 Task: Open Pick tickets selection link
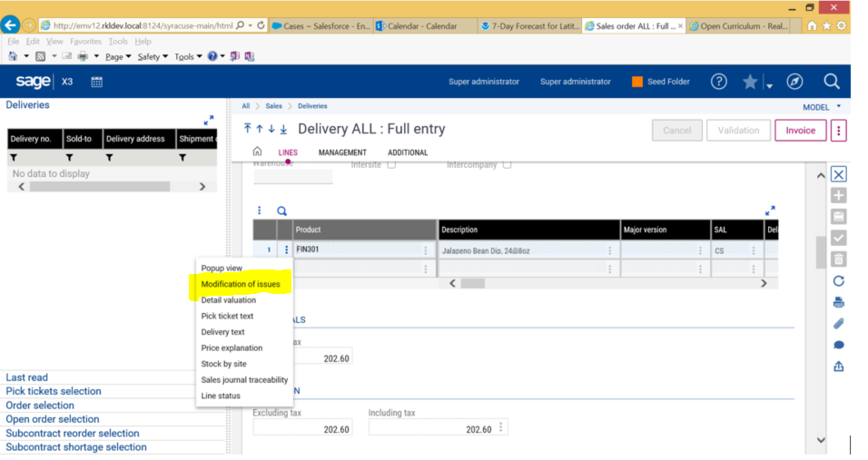(54, 391)
